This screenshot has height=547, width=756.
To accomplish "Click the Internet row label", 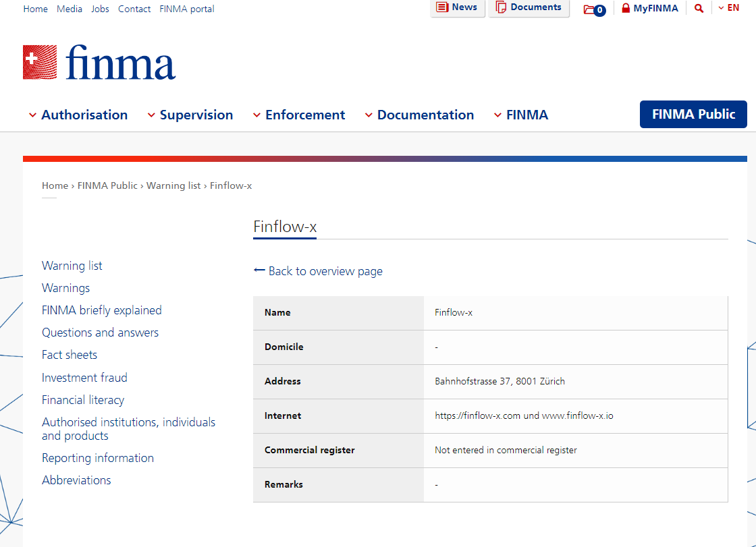I will pos(283,415).
